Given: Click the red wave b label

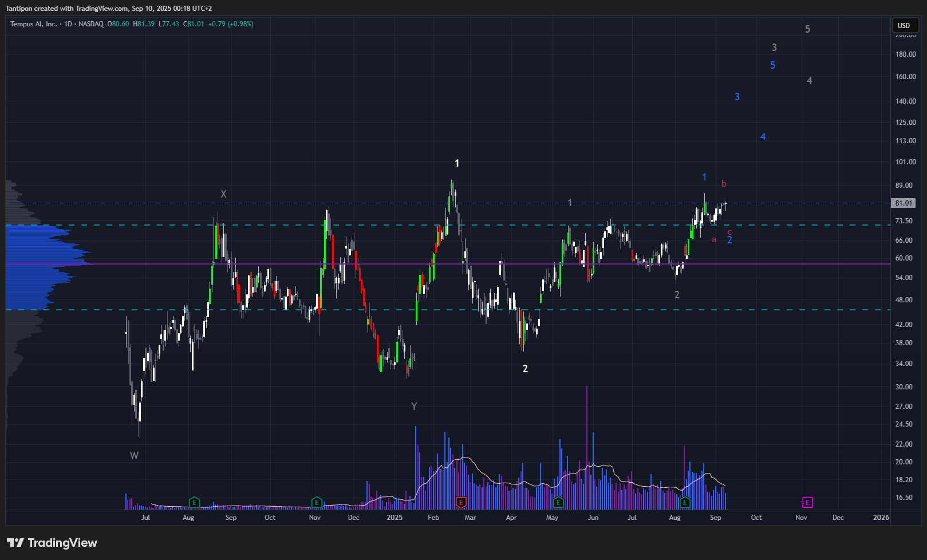Looking at the screenshot, I should [724, 184].
